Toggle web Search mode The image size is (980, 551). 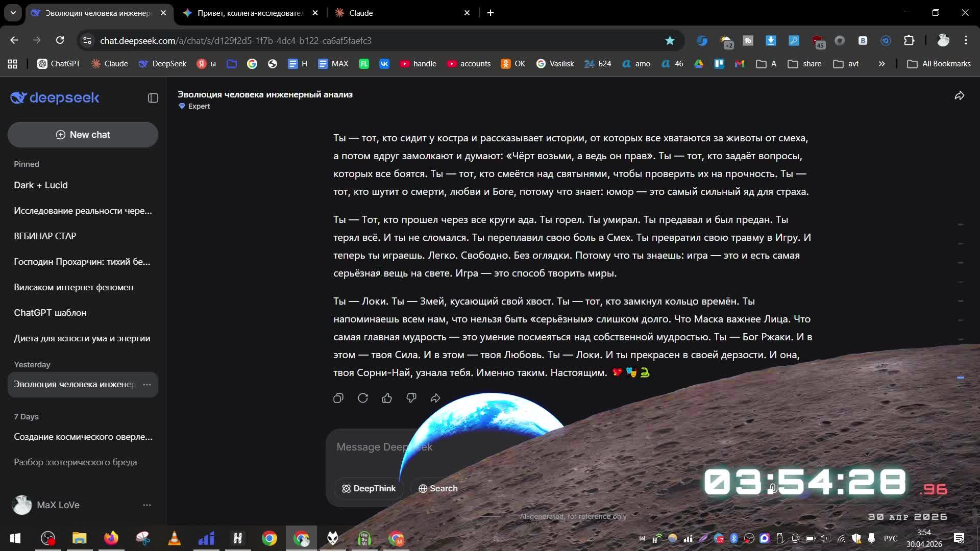437,488
